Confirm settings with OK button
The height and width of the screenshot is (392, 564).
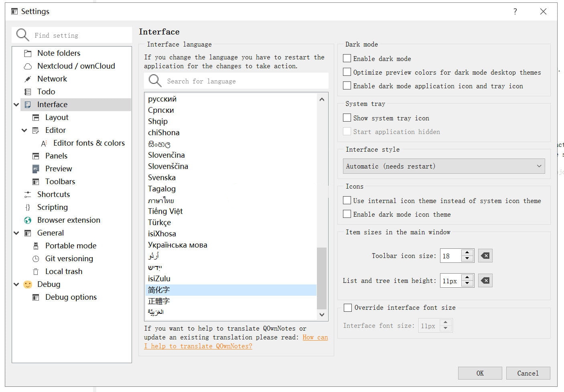pos(480,373)
